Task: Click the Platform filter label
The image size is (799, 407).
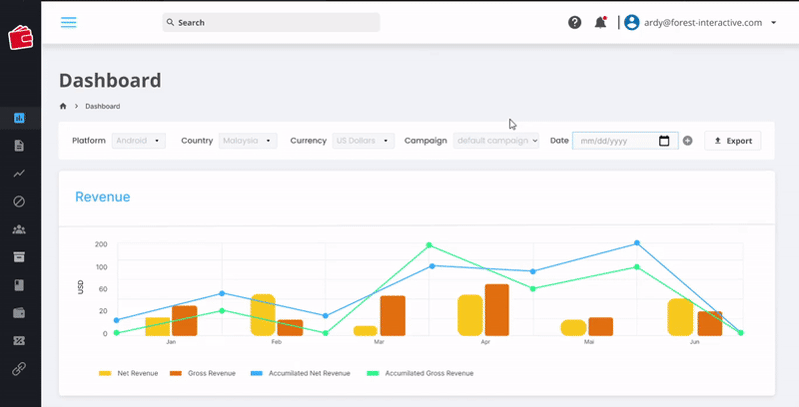Action: pos(89,141)
